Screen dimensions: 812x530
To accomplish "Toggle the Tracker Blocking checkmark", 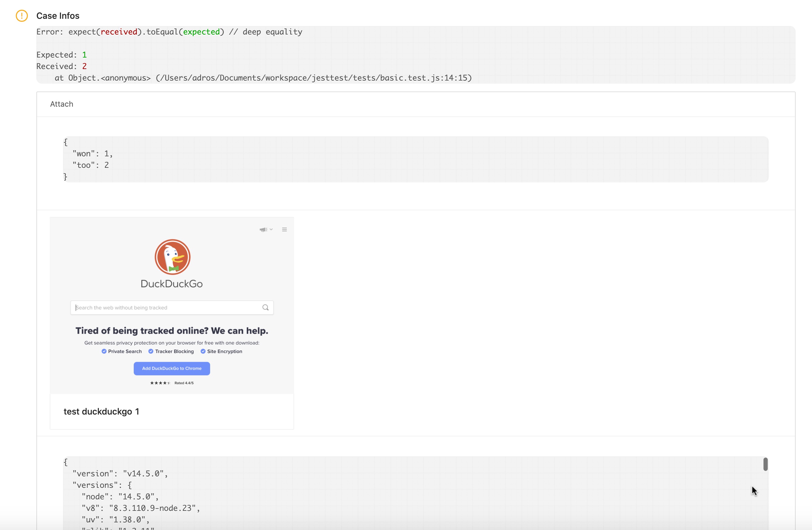I will [x=151, y=351].
